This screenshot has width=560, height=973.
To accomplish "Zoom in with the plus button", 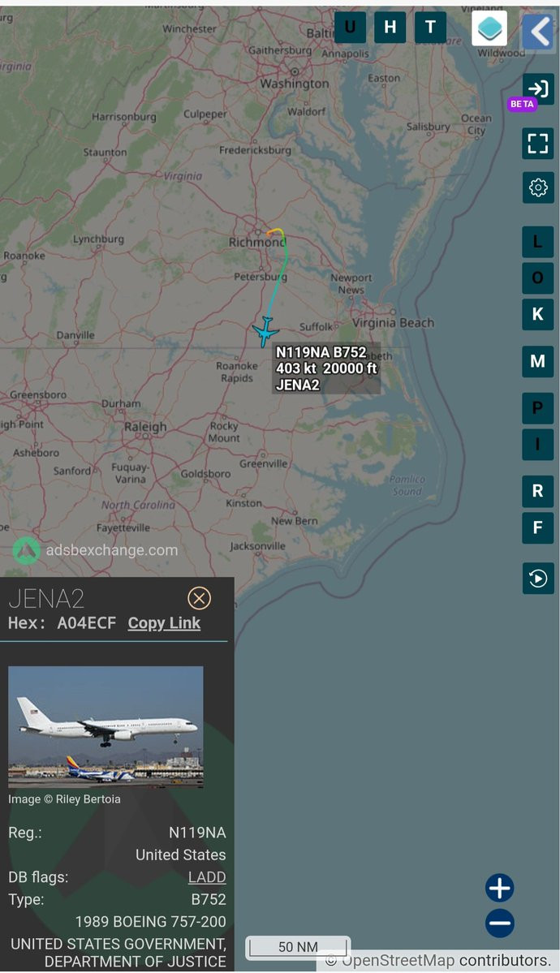I will 500,888.
